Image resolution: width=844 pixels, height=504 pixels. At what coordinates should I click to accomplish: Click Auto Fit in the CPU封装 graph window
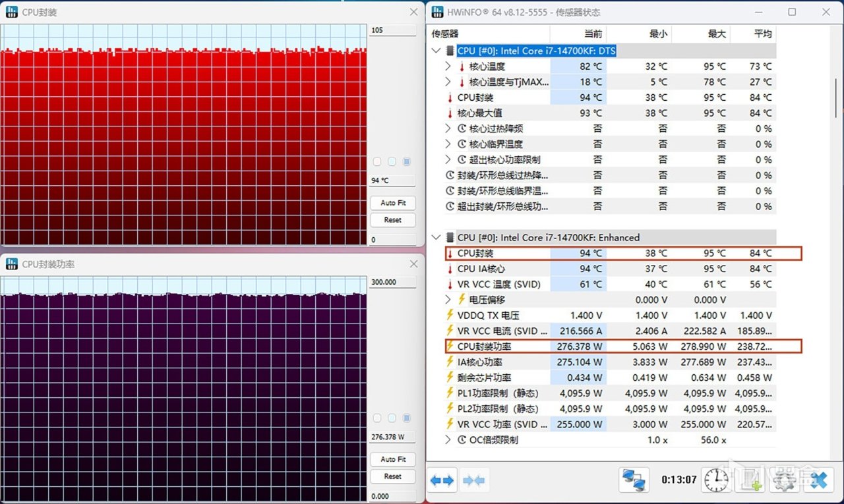[392, 203]
